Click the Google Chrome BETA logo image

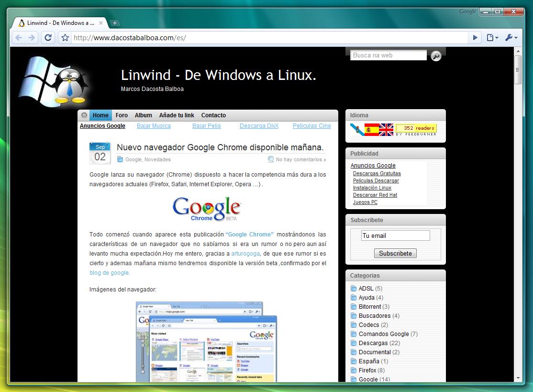coord(207,209)
